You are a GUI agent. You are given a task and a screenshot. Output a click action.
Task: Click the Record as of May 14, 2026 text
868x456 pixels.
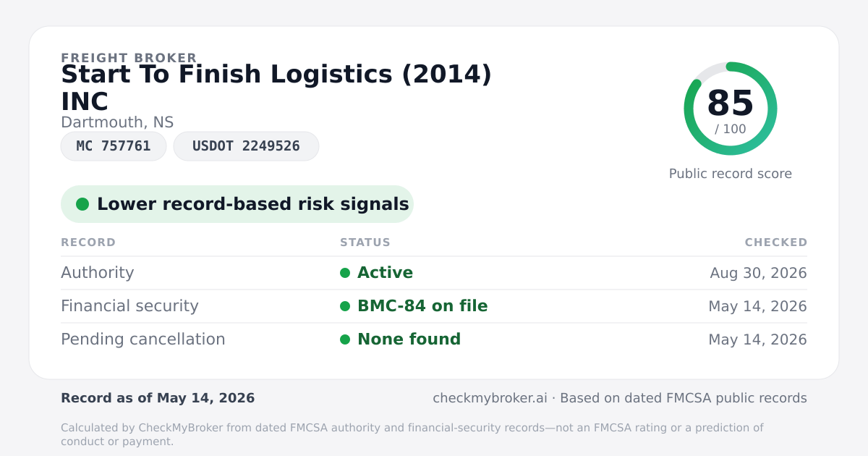[x=158, y=398]
